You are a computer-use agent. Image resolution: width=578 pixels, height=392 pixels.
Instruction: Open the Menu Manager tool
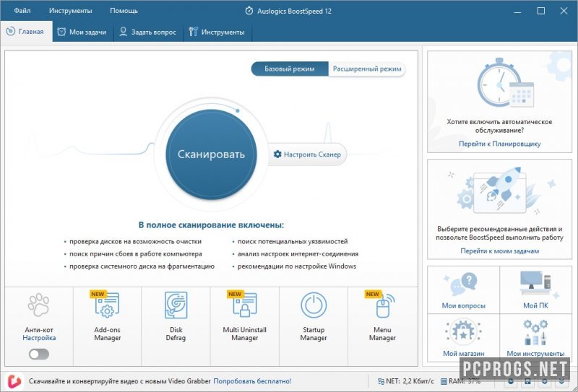382,326
